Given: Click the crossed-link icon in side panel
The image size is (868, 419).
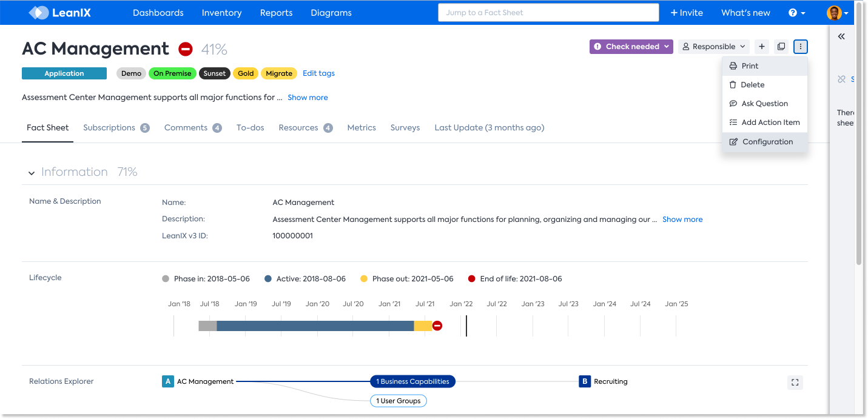Looking at the screenshot, I should (841, 79).
